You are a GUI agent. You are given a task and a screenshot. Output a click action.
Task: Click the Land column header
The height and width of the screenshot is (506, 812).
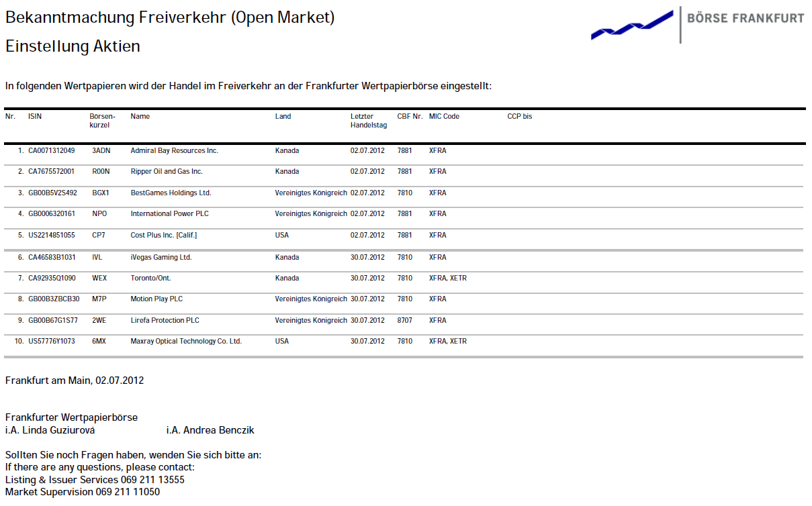pyautogui.click(x=283, y=115)
